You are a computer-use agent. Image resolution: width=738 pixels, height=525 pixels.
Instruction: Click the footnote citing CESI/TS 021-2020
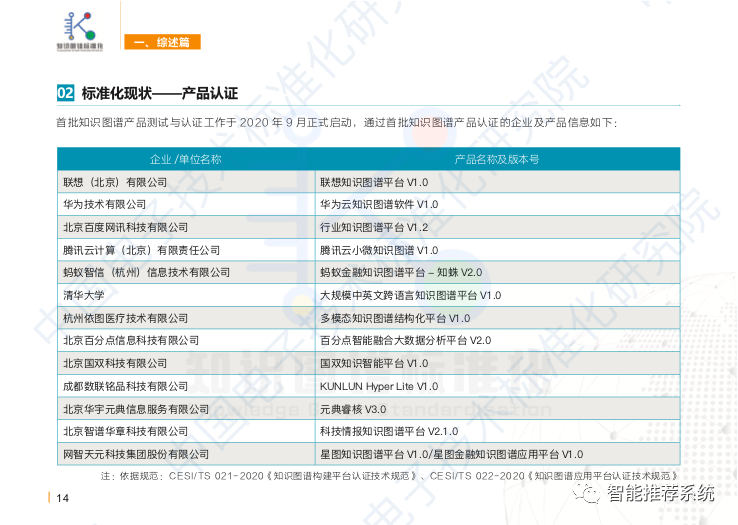(389, 476)
